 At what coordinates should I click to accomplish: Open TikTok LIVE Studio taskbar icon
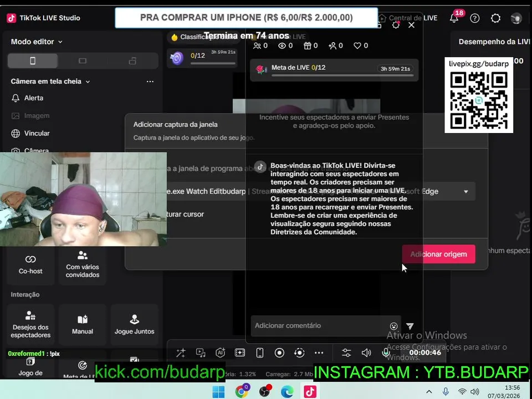pyautogui.click(x=310, y=392)
